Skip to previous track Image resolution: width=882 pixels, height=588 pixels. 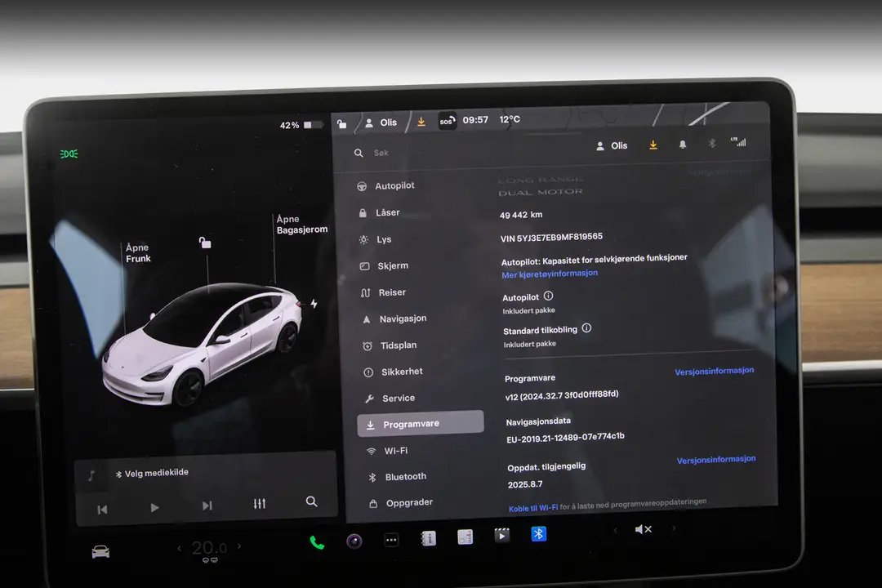click(102, 510)
